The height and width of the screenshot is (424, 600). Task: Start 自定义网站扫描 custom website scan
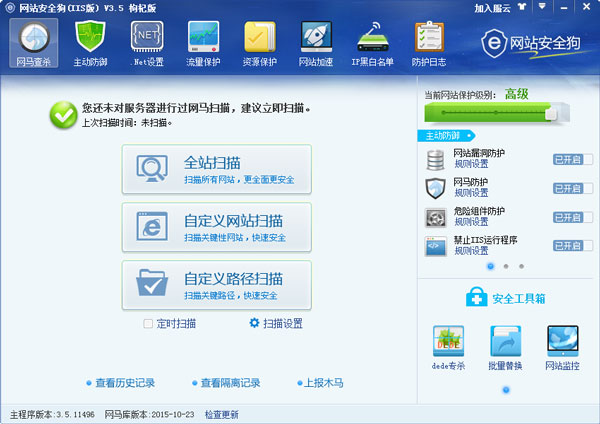(x=217, y=227)
